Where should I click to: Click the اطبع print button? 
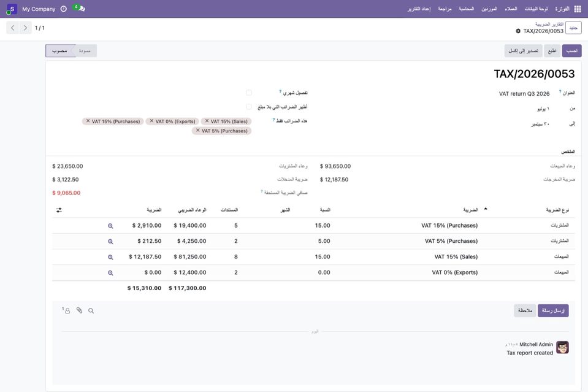coord(552,51)
